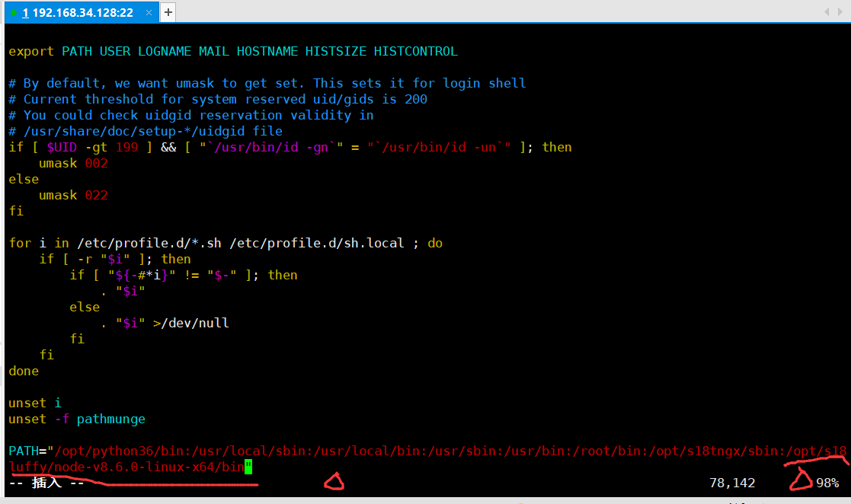Close the 192.168.34.128:22 tab
The width and height of the screenshot is (851, 504).
pos(149,12)
